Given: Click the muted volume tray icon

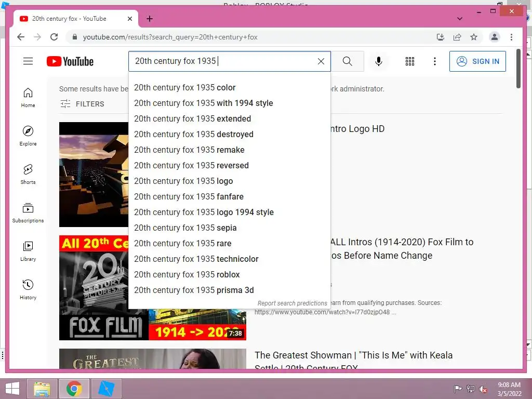Looking at the screenshot, I should tap(483, 389).
